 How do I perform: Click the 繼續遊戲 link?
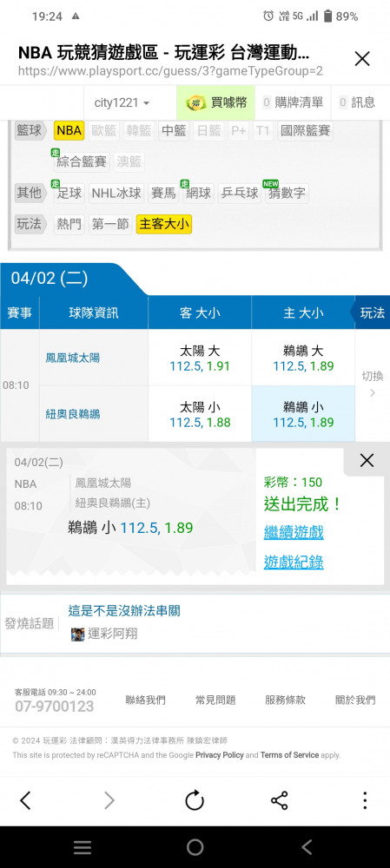point(294,533)
